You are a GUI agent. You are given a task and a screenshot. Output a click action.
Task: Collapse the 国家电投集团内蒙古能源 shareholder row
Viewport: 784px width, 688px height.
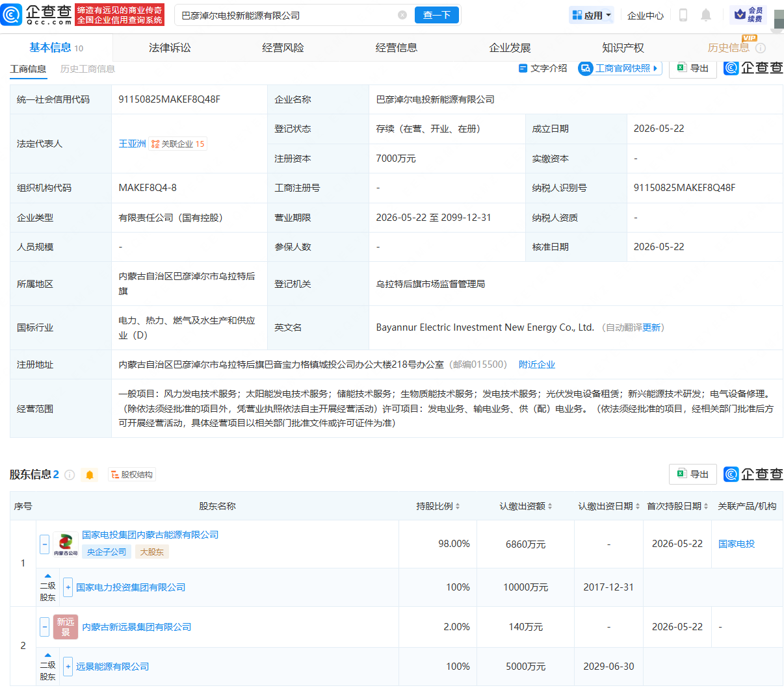click(45, 544)
